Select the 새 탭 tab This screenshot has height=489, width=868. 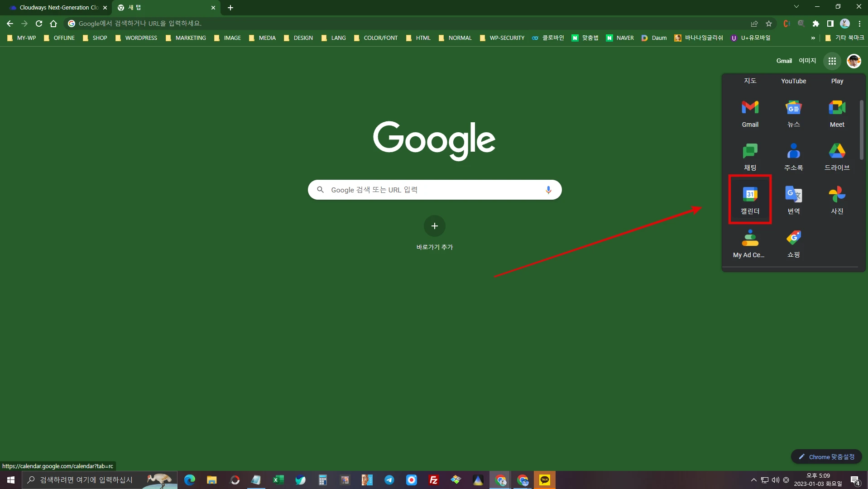165,8
